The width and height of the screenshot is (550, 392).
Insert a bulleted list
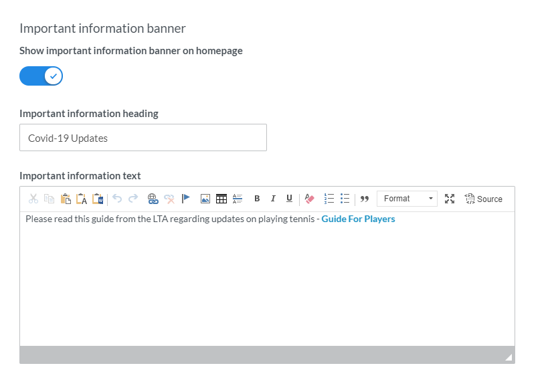(345, 199)
